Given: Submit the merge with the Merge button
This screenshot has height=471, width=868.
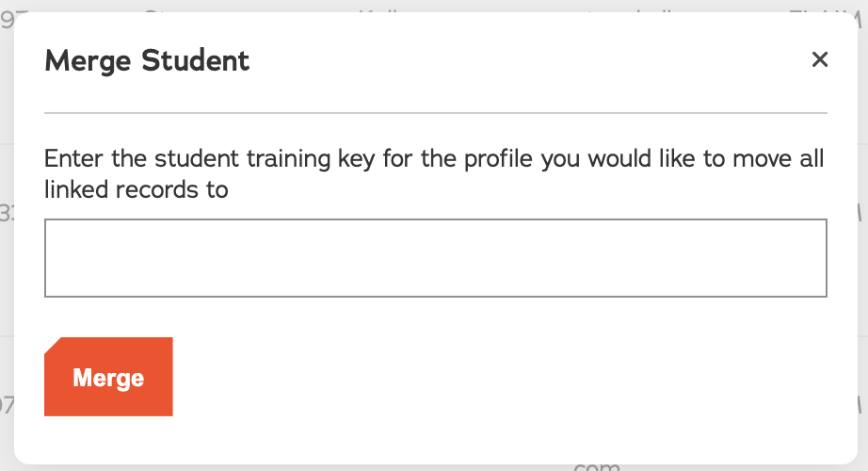Looking at the screenshot, I should coord(108,377).
